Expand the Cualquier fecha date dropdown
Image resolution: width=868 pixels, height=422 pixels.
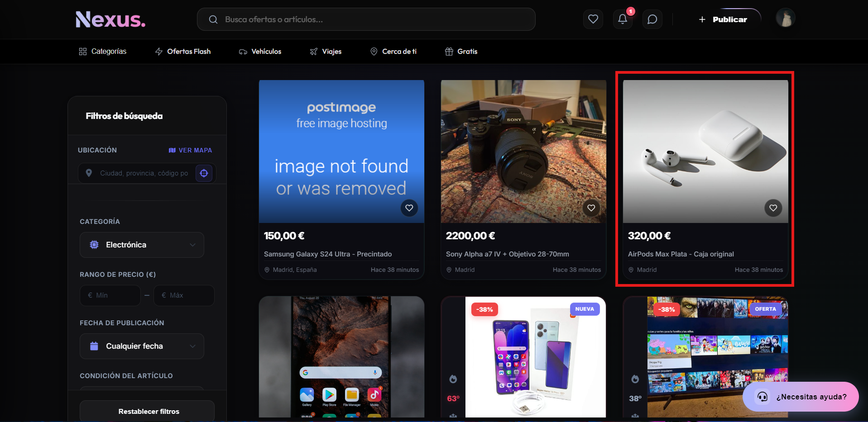pyautogui.click(x=142, y=346)
